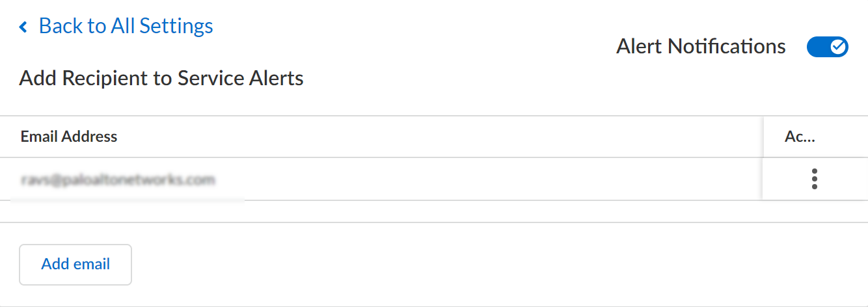Select the paloaltonetworks.com email row
This screenshot has height=307, width=868.
390,179
